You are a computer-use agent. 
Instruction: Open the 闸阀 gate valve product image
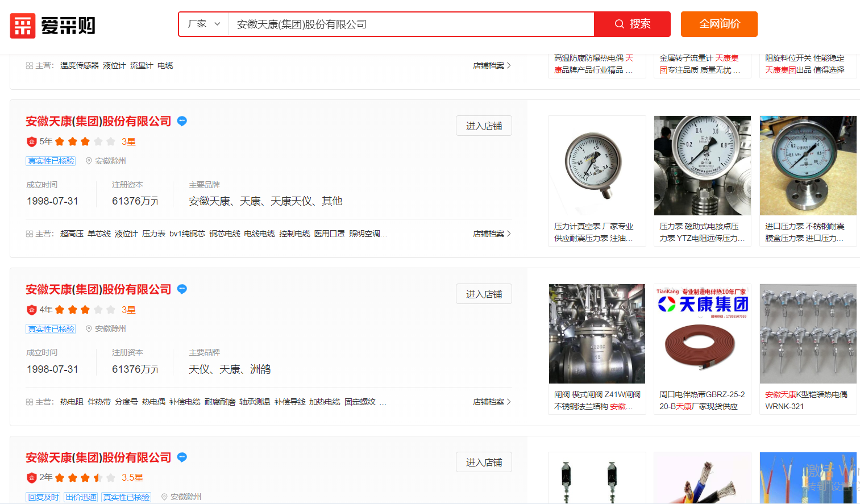(597, 334)
